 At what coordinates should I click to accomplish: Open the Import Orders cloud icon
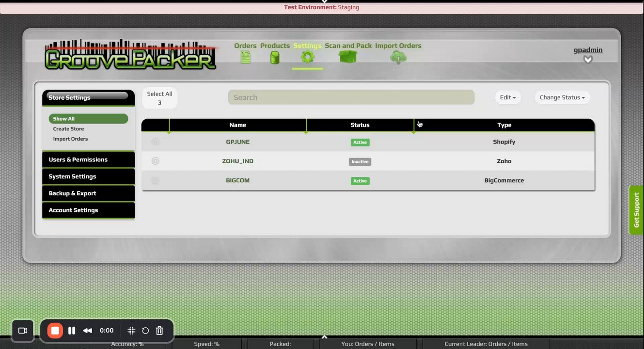click(398, 58)
